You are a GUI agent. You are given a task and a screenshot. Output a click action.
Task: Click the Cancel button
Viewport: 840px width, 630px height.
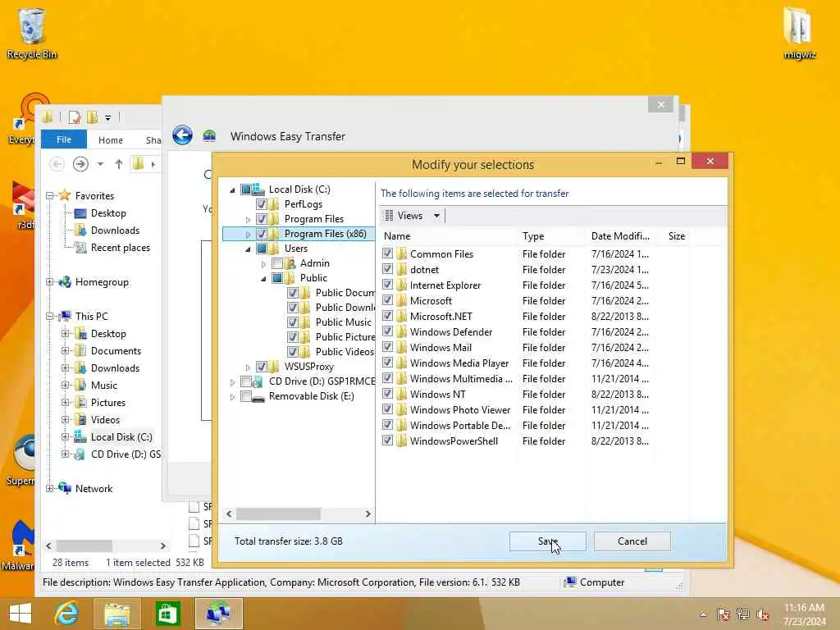(632, 541)
